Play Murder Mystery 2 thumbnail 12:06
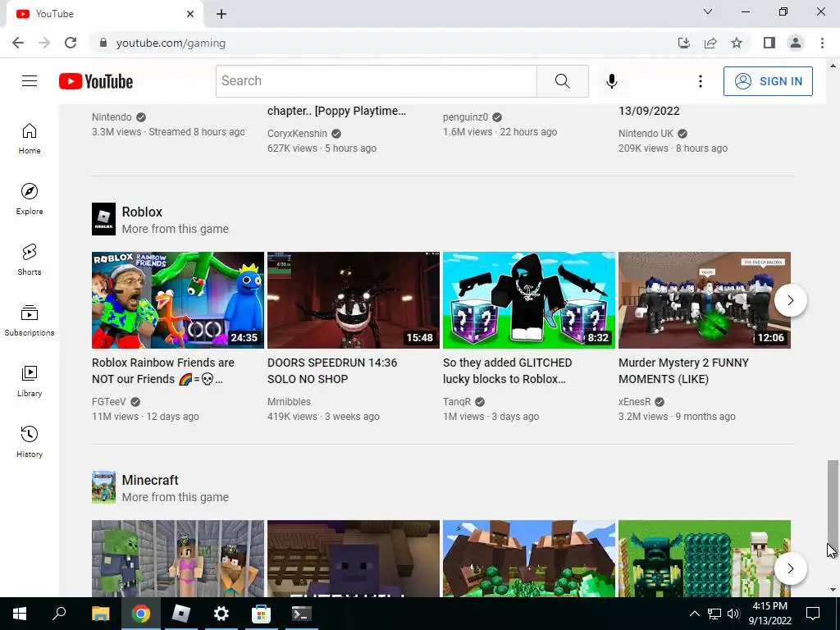Viewport: 840px width, 630px height. tap(705, 300)
